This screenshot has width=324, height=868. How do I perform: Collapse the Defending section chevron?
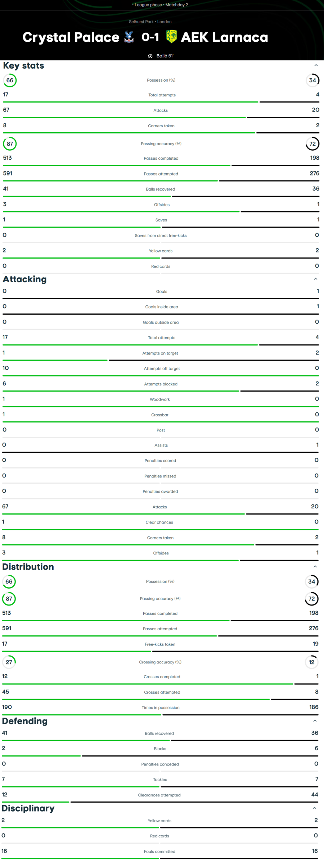(315, 721)
